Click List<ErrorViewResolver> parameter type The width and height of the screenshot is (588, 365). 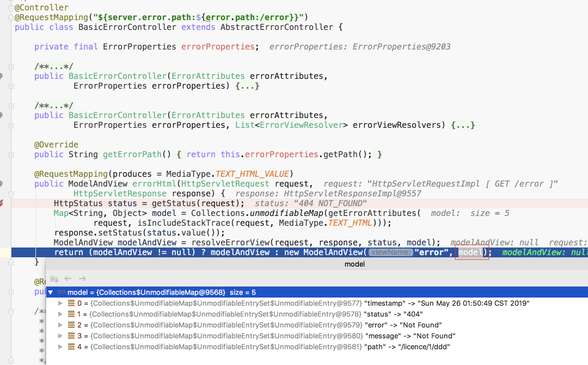point(291,125)
